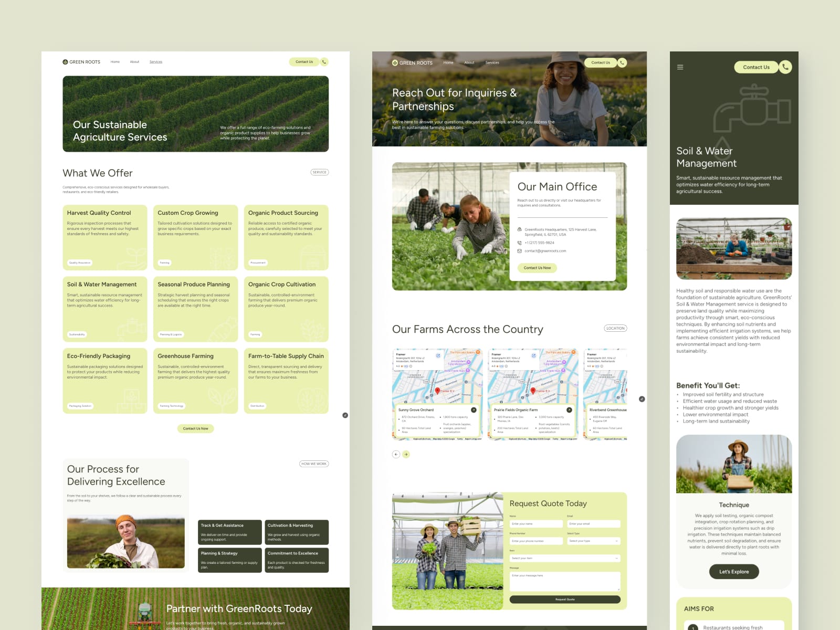Screen dimensions: 840x630
Task: Open the Farm-to-Table Supply Chain service card
Action: tap(286, 381)
